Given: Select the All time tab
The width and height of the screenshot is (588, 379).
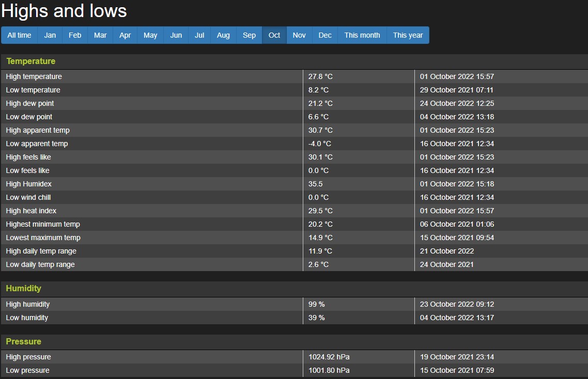Looking at the screenshot, I should (20, 35).
